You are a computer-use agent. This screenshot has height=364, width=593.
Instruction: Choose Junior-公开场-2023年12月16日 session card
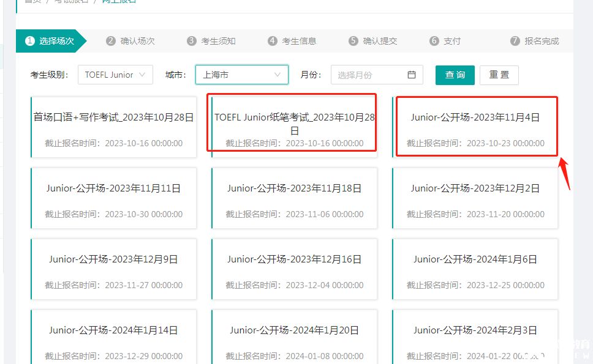294,269
